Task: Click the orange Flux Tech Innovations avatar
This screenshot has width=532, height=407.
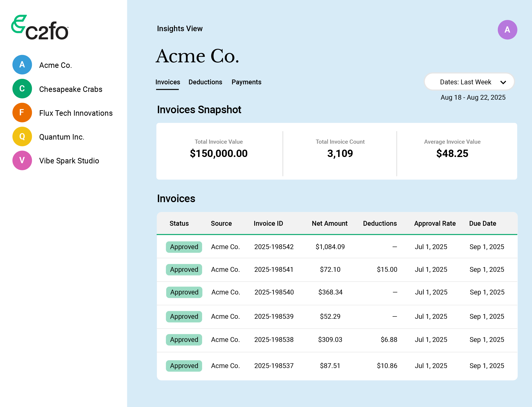Action: (22, 113)
